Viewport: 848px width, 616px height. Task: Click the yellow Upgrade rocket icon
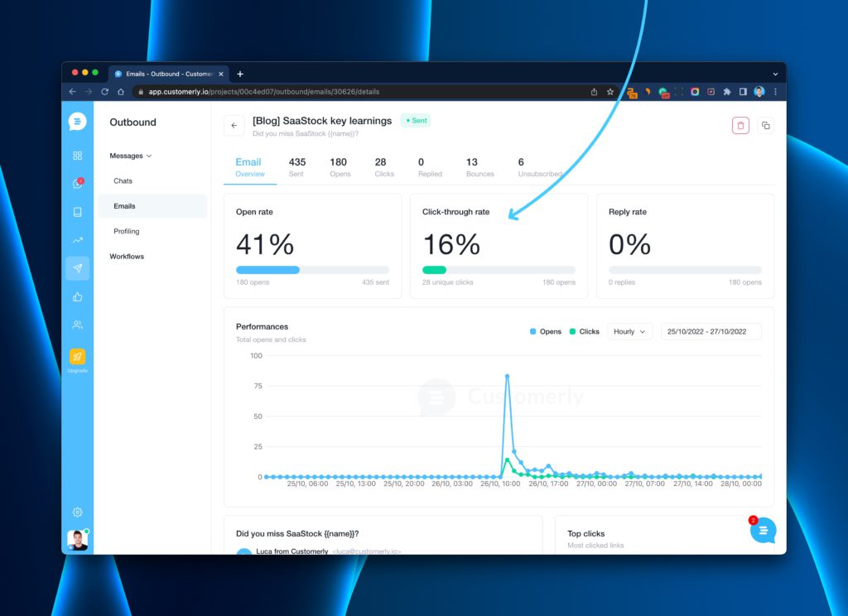click(77, 356)
